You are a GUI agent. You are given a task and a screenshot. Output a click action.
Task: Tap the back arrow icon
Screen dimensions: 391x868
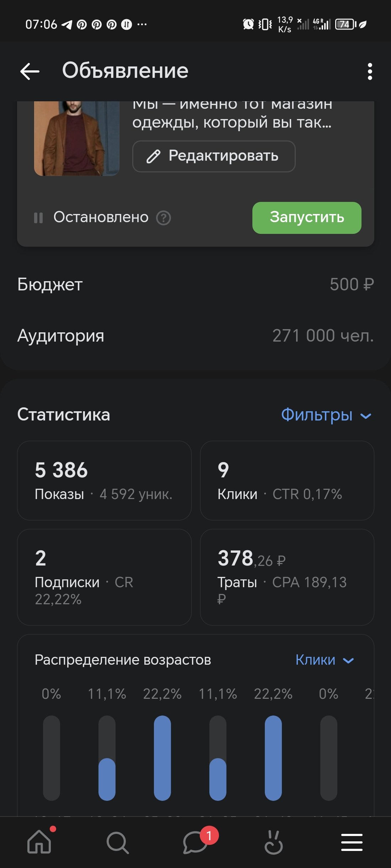pyautogui.click(x=30, y=71)
